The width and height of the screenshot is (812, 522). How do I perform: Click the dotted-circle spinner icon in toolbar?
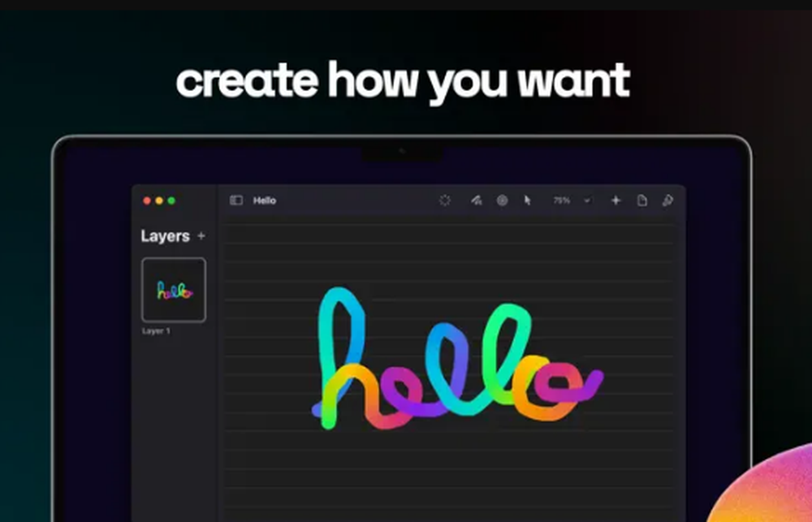click(x=445, y=201)
